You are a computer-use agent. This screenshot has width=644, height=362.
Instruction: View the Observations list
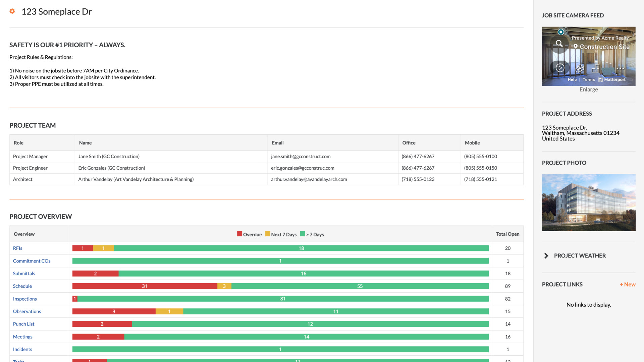coord(27,311)
